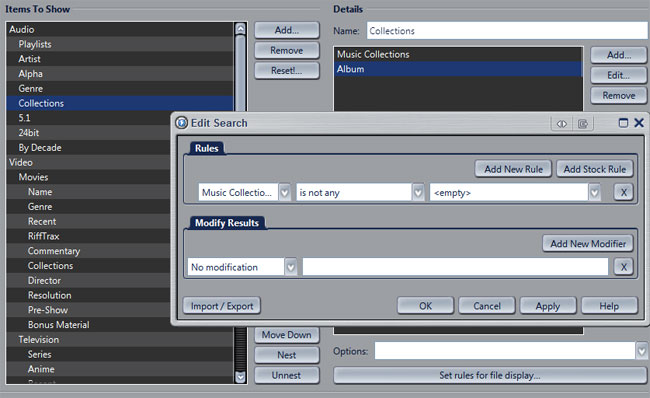Select Collections under Audio

tap(120, 103)
